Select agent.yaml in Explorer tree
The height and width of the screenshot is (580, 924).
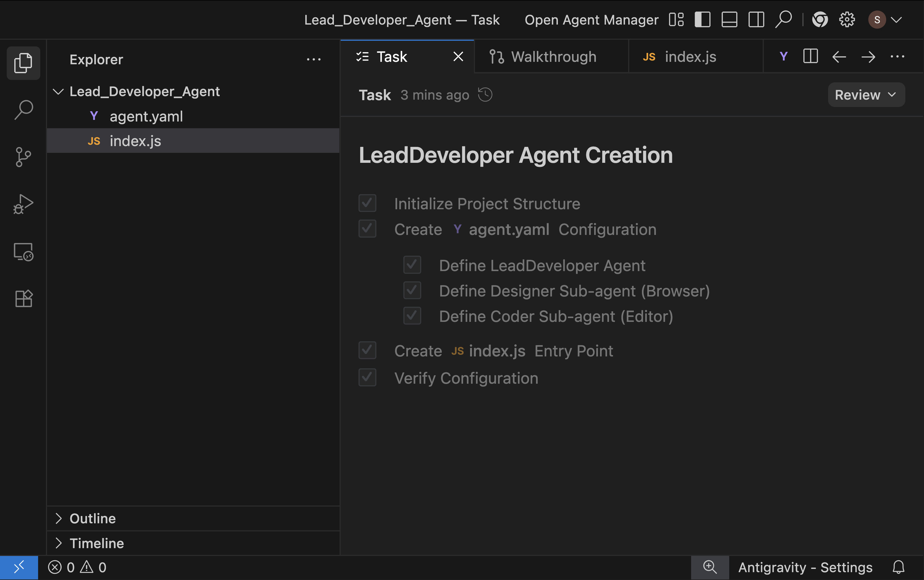pyautogui.click(x=146, y=116)
